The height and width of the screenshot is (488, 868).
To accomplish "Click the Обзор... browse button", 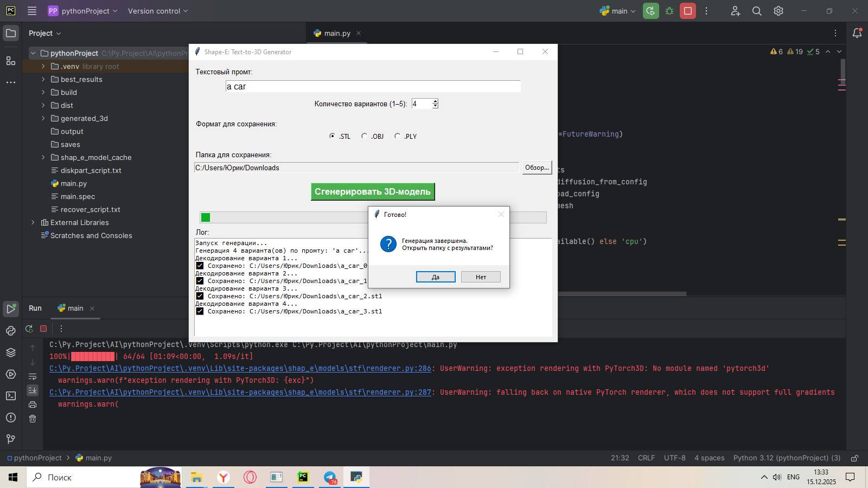I will pos(537,168).
